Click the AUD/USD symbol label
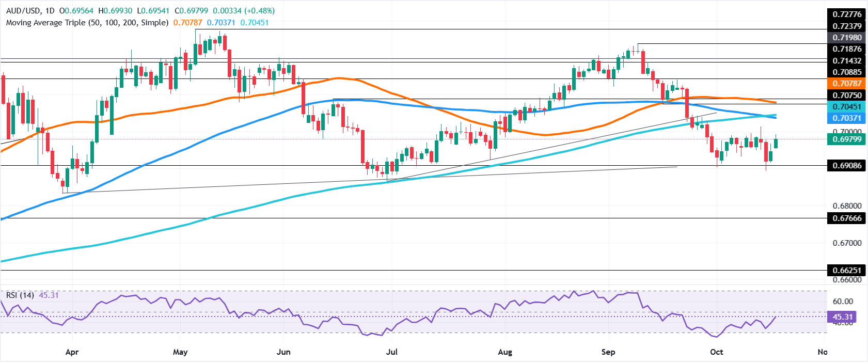The image size is (868, 364). [23, 10]
